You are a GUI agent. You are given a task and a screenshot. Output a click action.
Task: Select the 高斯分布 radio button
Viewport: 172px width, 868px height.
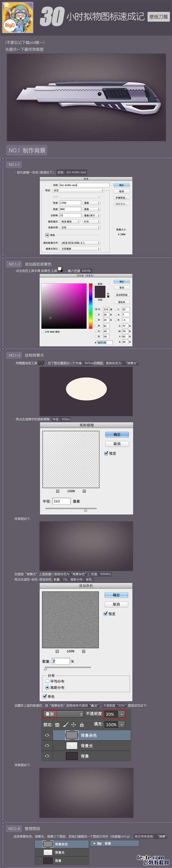coord(47,687)
